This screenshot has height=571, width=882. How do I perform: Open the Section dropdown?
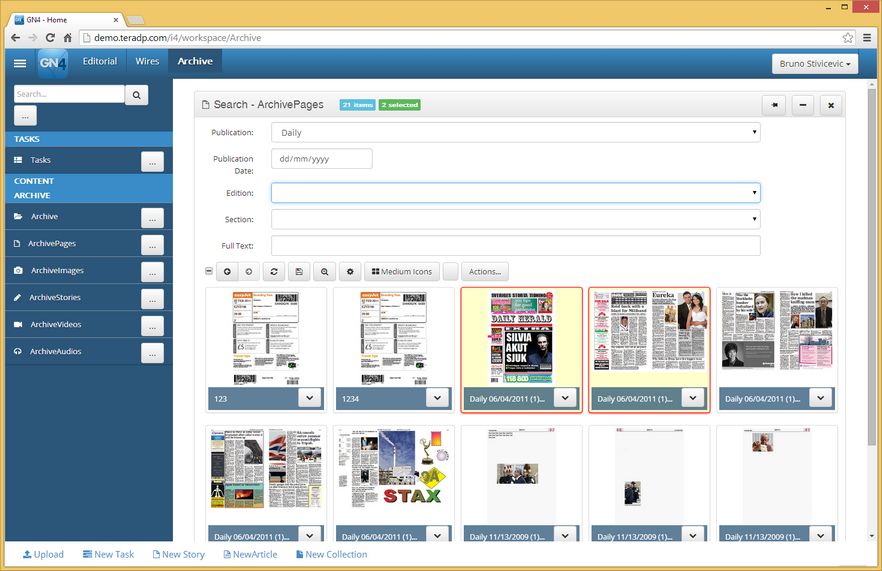[516, 219]
